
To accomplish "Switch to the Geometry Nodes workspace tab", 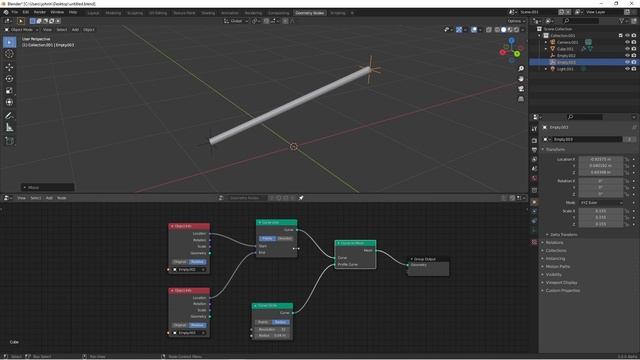I will point(309,13).
